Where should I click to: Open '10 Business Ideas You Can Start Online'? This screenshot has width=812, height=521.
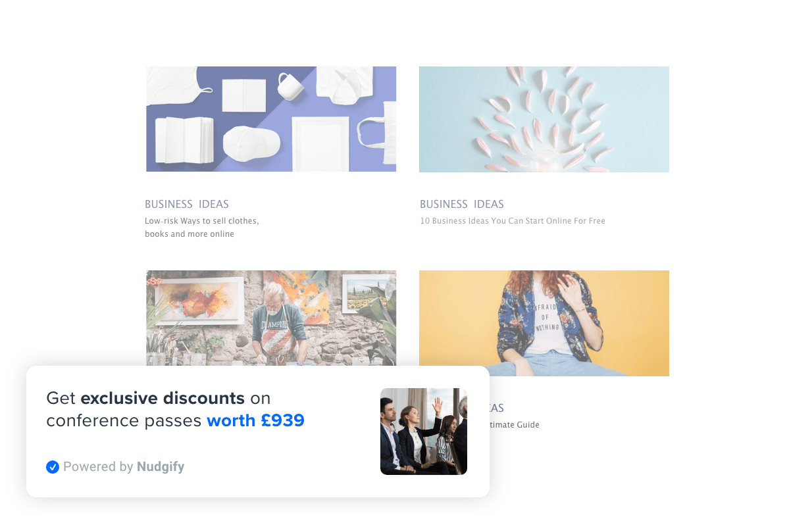(513, 221)
